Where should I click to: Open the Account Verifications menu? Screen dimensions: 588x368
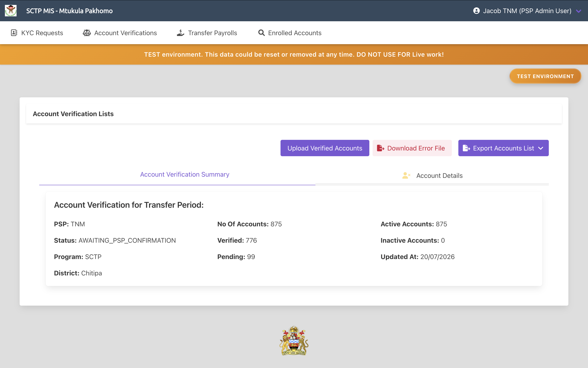(x=120, y=33)
